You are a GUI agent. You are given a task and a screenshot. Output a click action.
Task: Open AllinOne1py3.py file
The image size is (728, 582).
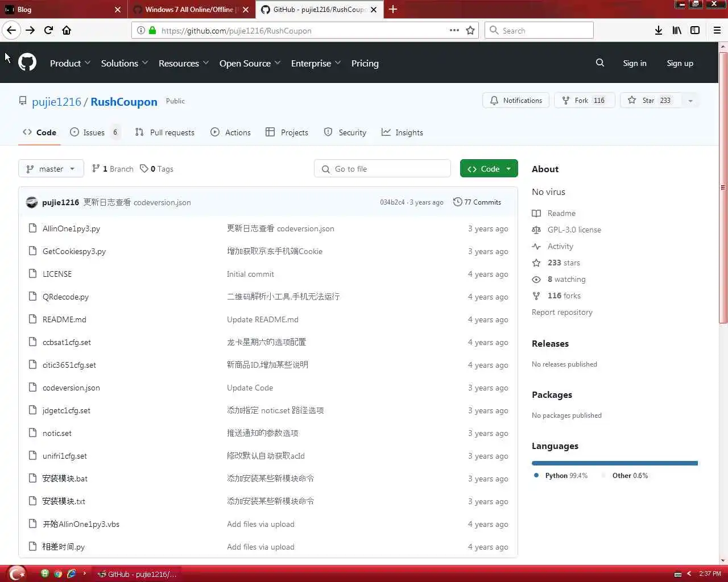pos(71,228)
